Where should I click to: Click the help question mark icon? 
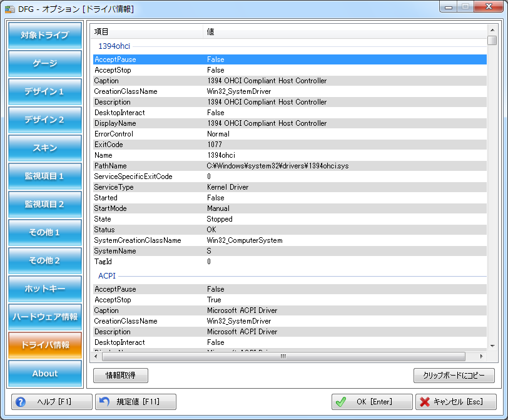[21, 402]
